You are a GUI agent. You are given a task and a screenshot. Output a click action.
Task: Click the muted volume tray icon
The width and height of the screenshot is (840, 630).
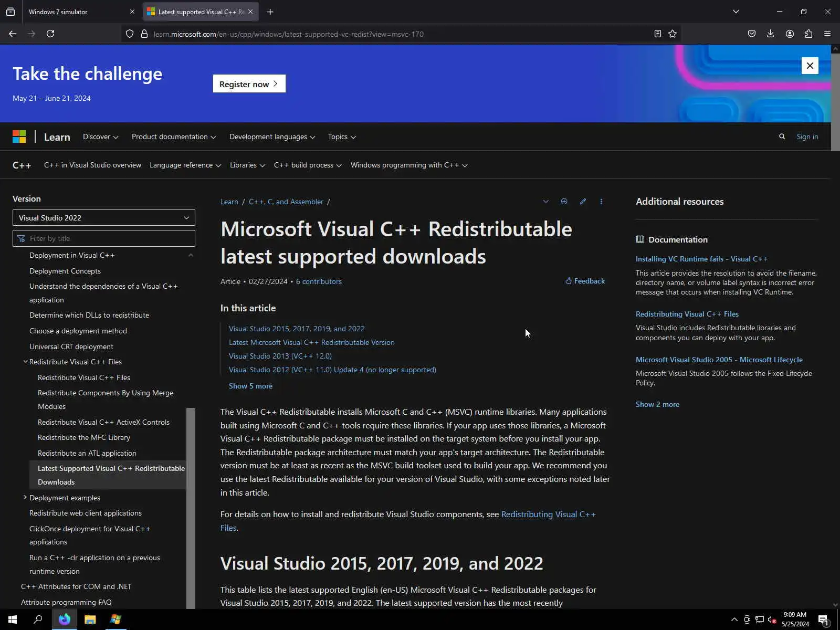click(x=772, y=619)
